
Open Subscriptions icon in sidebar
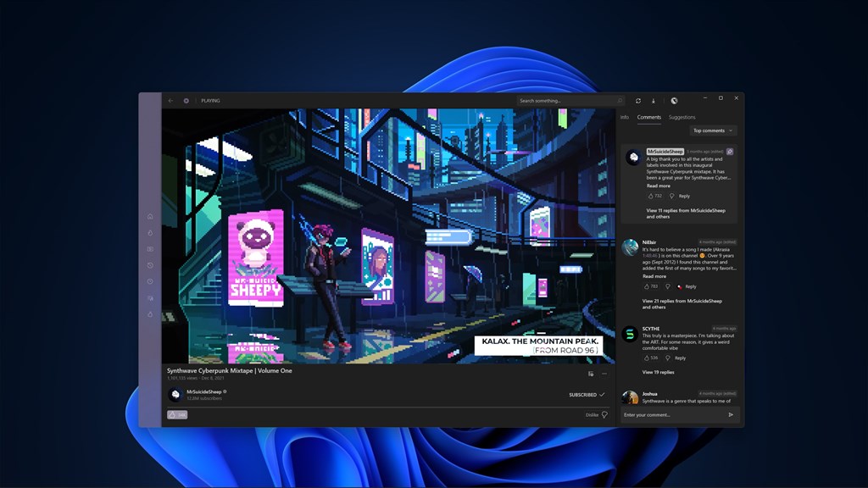point(150,249)
